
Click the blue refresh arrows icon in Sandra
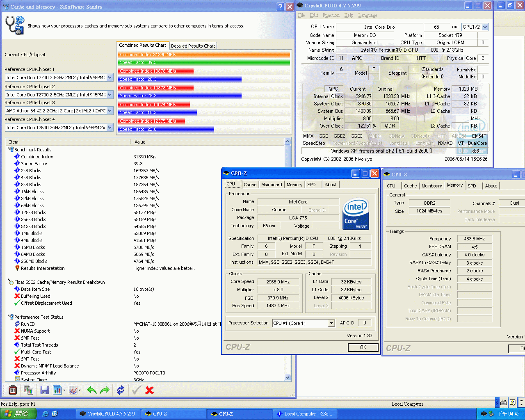121,390
